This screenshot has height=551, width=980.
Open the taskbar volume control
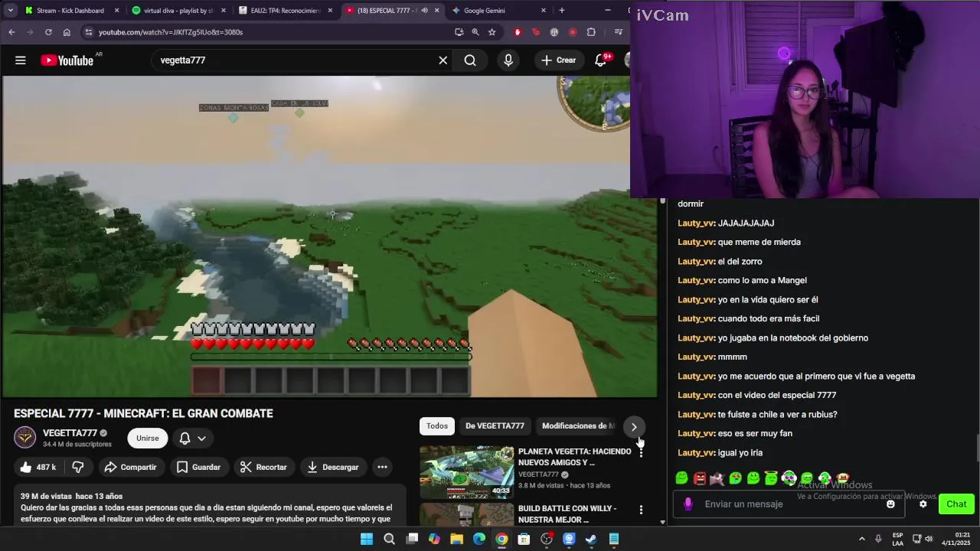[929, 539]
